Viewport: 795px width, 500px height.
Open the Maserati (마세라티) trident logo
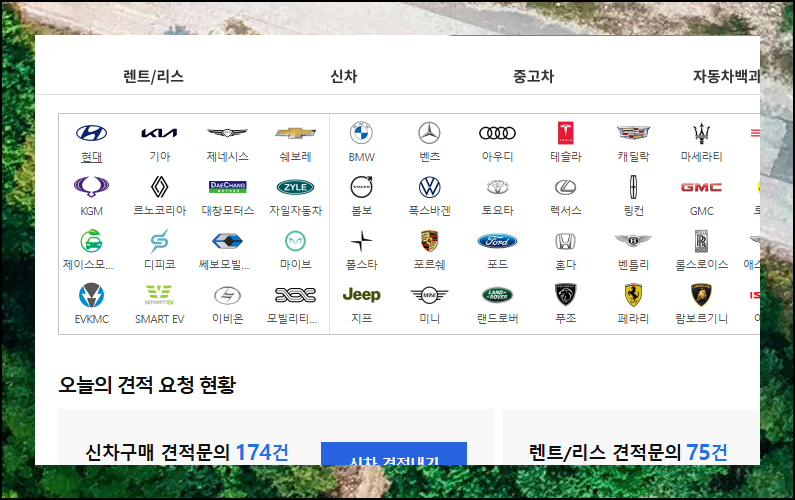(702, 133)
